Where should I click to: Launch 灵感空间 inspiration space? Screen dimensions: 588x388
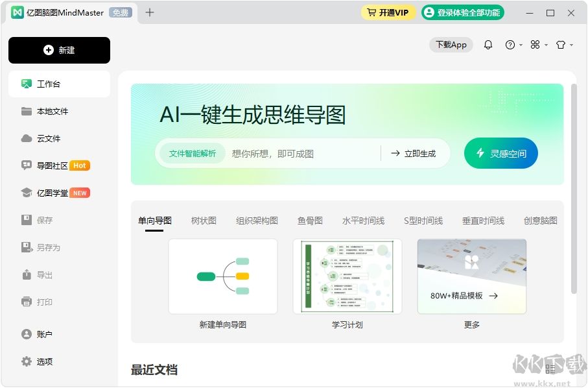click(500, 153)
